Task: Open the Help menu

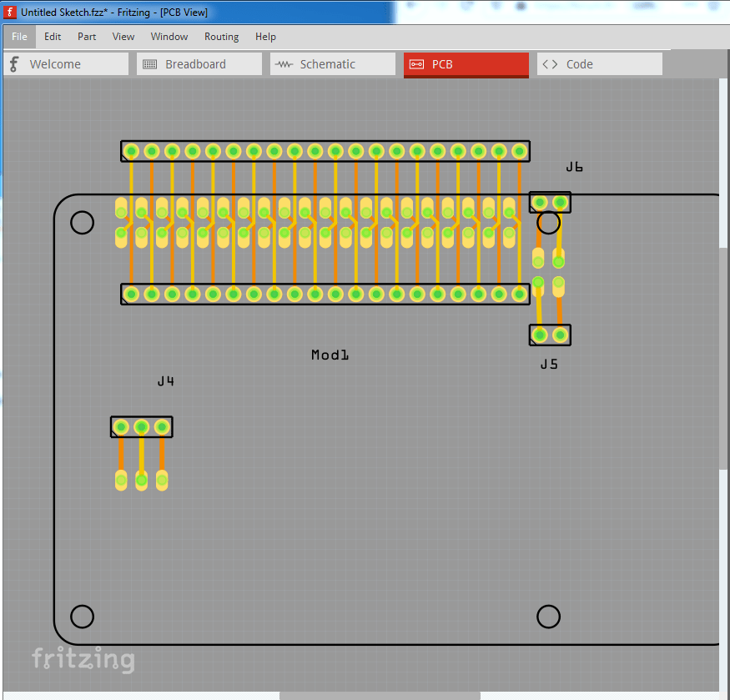Action: click(265, 37)
